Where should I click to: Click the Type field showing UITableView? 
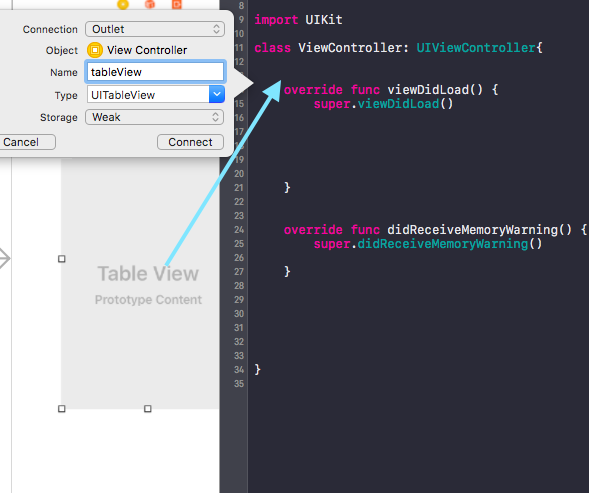pyautogui.click(x=148, y=95)
